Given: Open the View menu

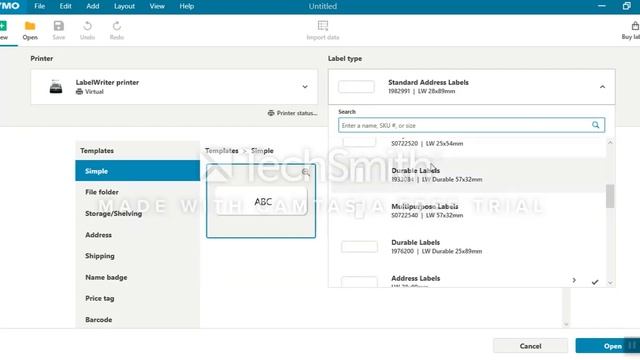Looking at the screenshot, I should click(x=157, y=6).
